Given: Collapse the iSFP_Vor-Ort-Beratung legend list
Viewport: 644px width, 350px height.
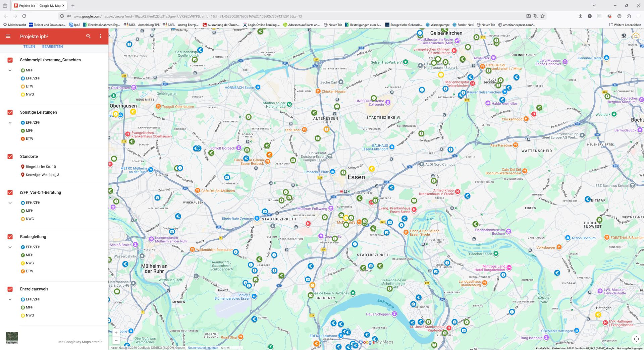Looking at the screenshot, I should pos(10,203).
